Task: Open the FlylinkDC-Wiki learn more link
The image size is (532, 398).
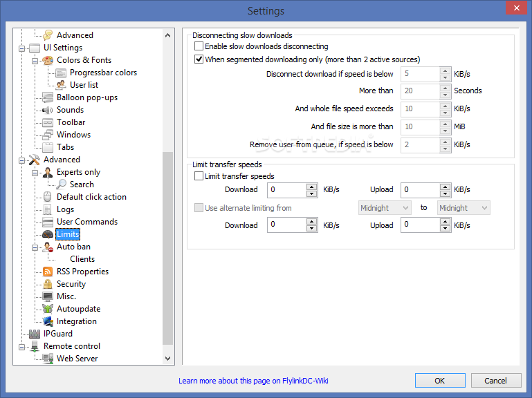Action: pyautogui.click(x=253, y=381)
